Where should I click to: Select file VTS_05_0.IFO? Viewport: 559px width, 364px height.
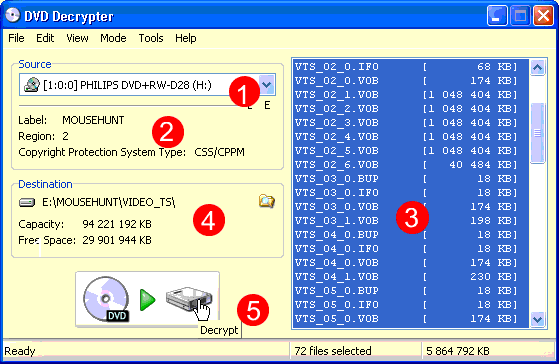pyautogui.click(x=410, y=304)
